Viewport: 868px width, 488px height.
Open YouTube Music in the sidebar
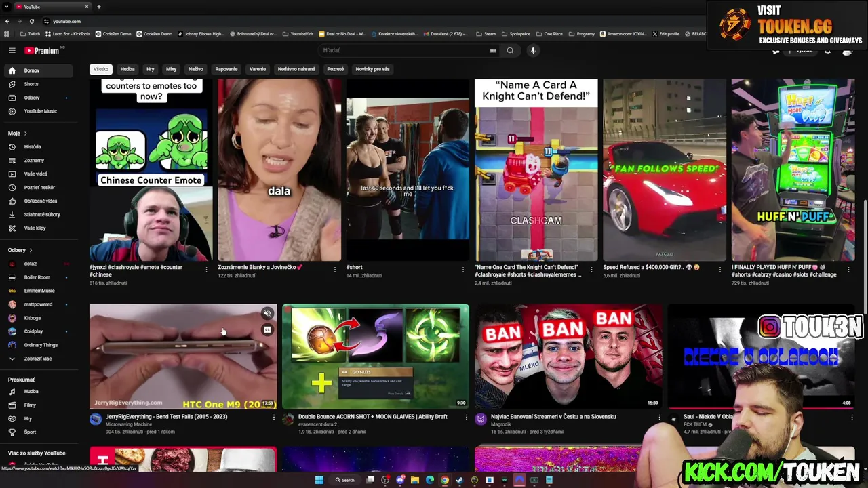40,111
